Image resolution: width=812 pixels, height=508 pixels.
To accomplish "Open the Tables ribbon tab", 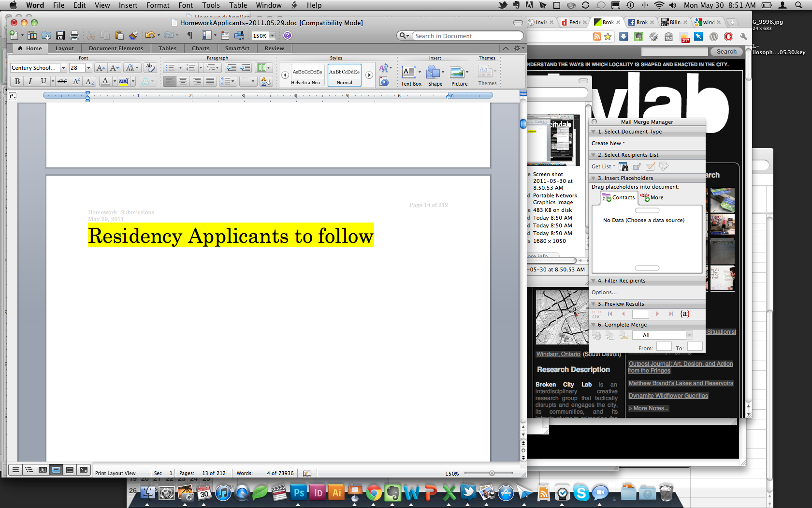I will click(167, 48).
